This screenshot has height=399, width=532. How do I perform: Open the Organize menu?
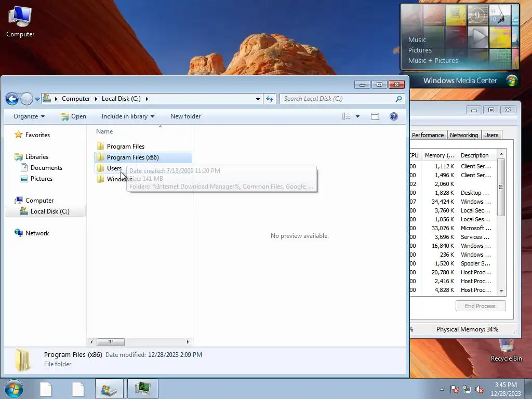[29, 116]
